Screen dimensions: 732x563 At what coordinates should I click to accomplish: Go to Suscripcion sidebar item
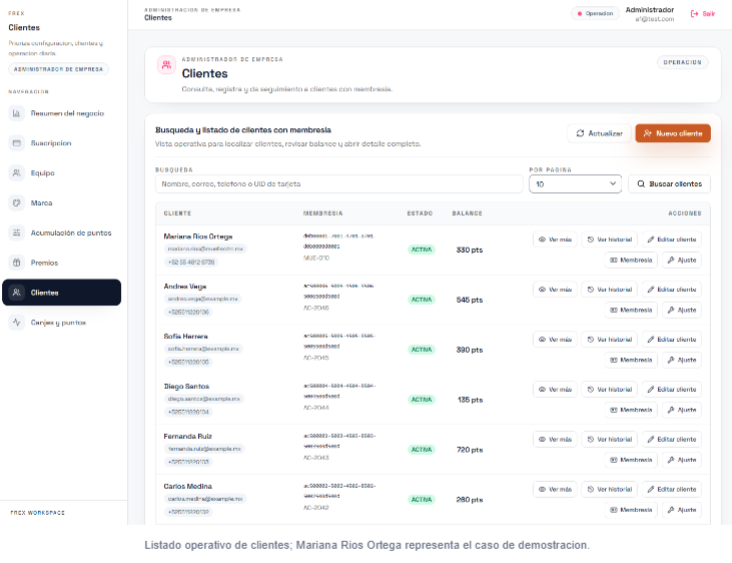[62, 143]
